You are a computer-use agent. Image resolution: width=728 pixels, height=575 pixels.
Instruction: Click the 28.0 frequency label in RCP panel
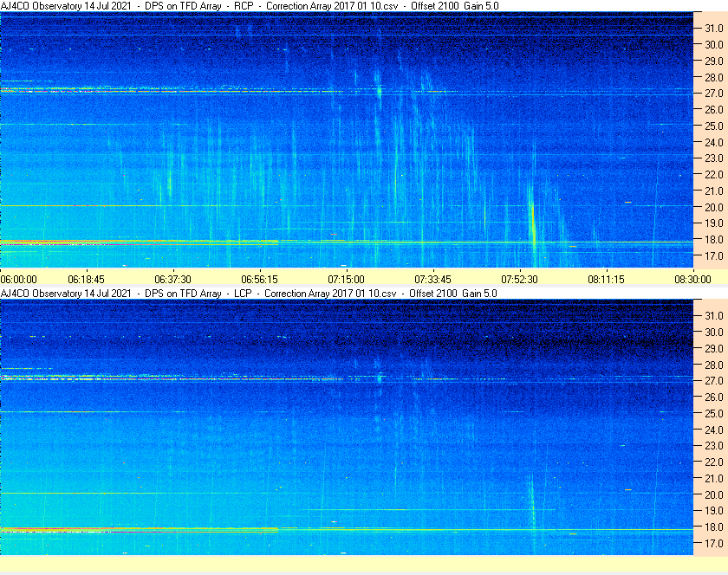[714, 77]
